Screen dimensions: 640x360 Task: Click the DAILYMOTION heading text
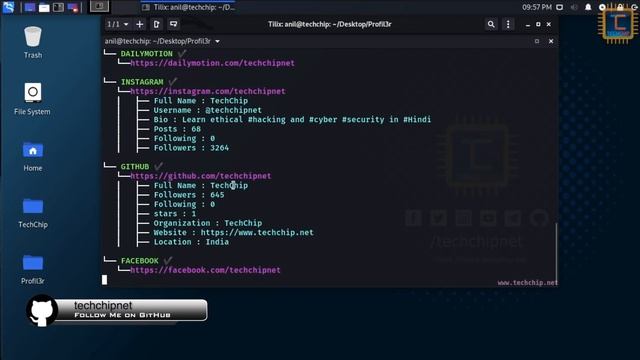pos(147,54)
